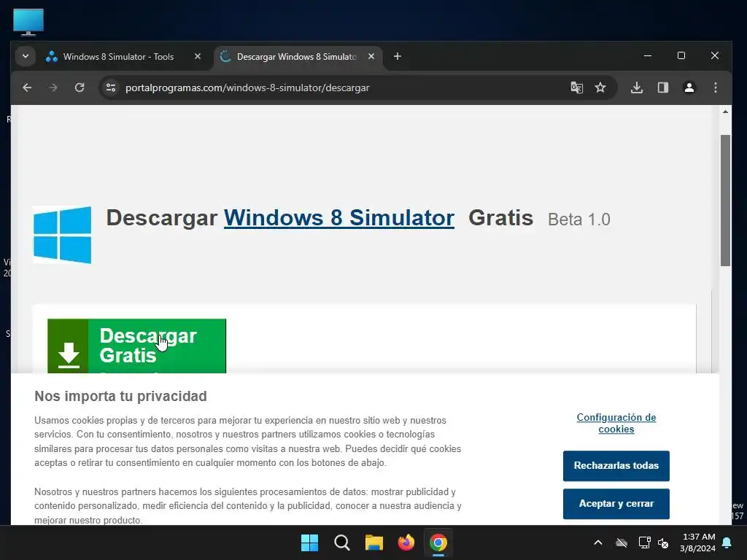747x560 pixels.
Task: Click the Chrome taskbar icon
Action: tap(438, 542)
